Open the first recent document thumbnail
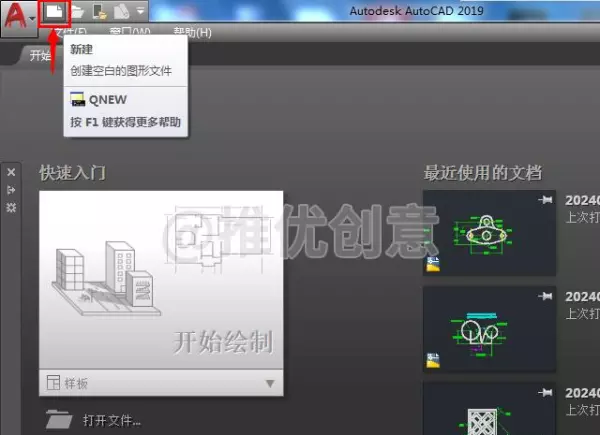This screenshot has width=600, height=435. pos(489,233)
